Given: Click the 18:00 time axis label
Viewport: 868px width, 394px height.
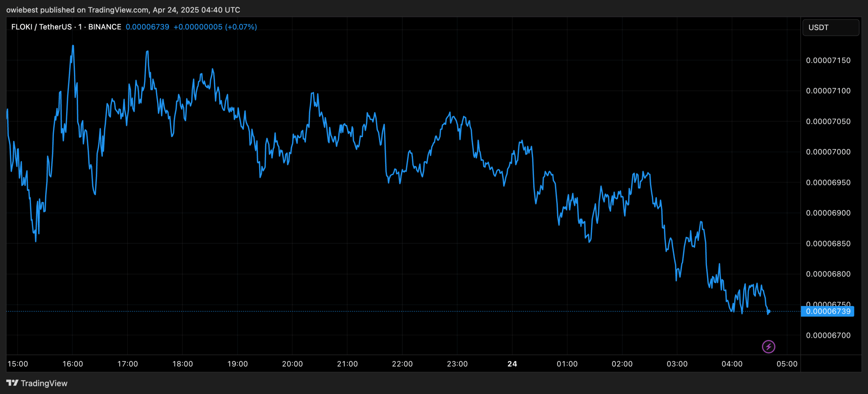Looking at the screenshot, I should click(x=182, y=364).
